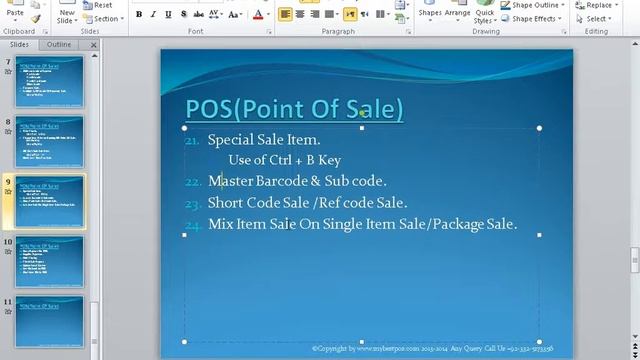The image size is (640, 360).
Task: Center the paragraph text
Action: (300, 14)
